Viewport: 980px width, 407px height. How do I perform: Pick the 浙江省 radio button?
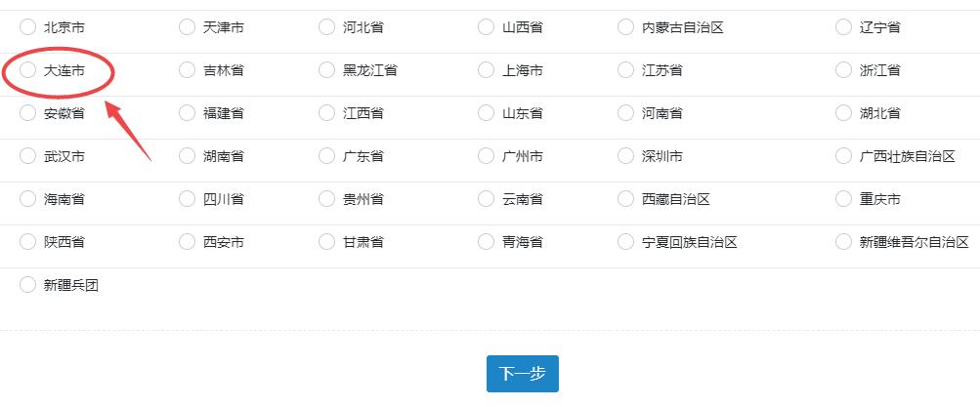point(843,70)
